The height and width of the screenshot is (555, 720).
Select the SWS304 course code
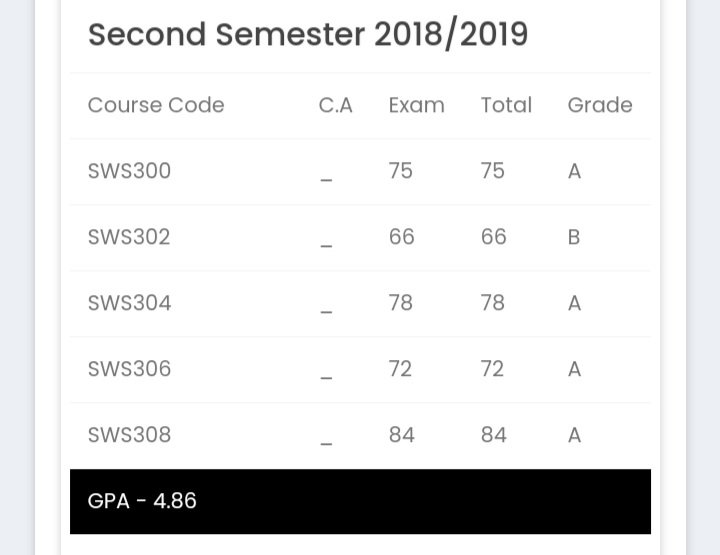129,303
